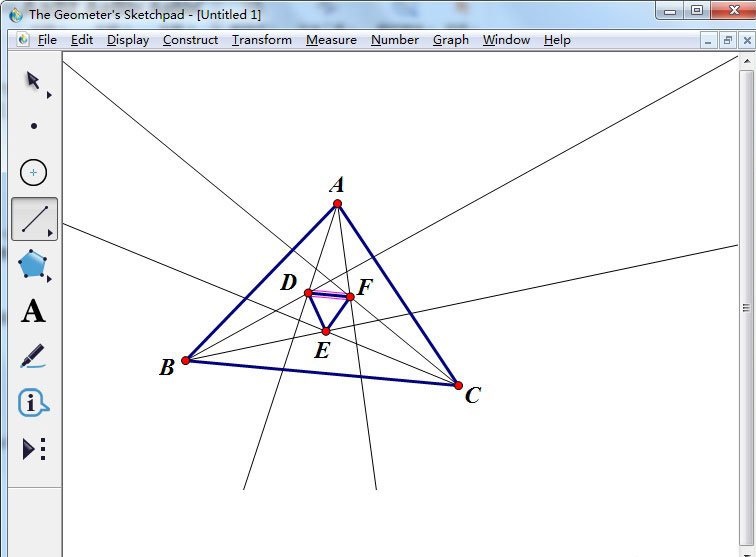Click the vertical scrollbar thumb
This screenshot has width=756, height=557.
(x=746, y=307)
